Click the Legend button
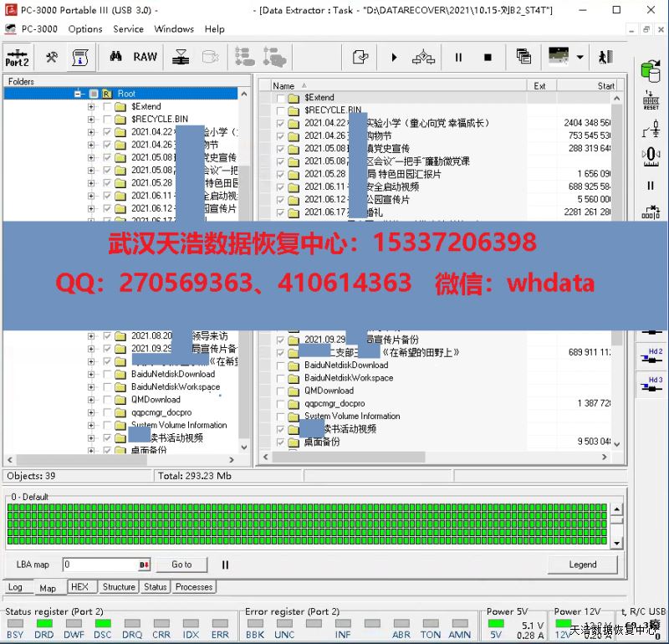The width and height of the screenshot is (669, 644). pyautogui.click(x=582, y=565)
